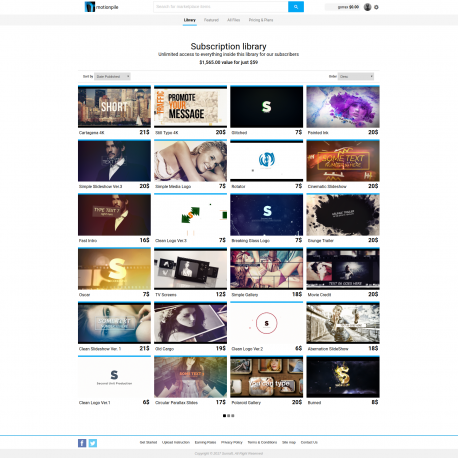Go to the third pagination dot
The image size is (458, 458).
click(233, 416)
